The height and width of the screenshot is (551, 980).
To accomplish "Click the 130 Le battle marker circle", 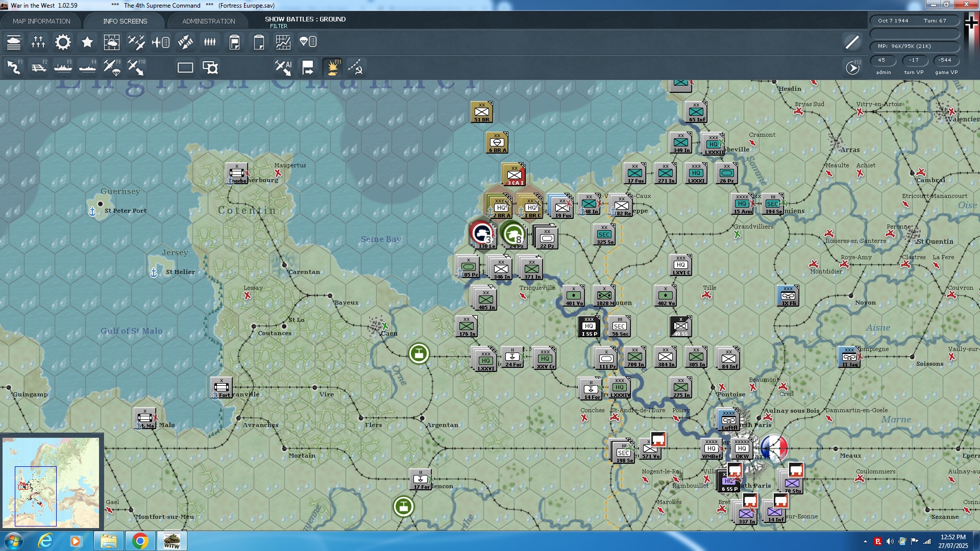I will click(482, 233).
